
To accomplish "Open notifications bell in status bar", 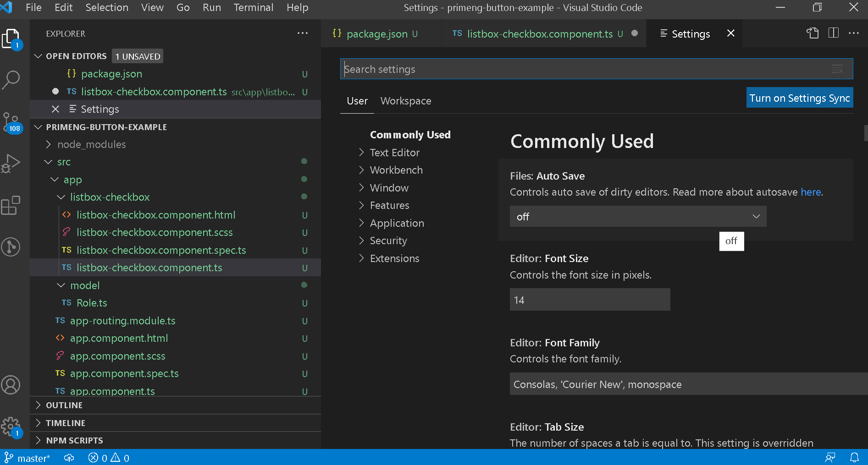I will point(855,458).
